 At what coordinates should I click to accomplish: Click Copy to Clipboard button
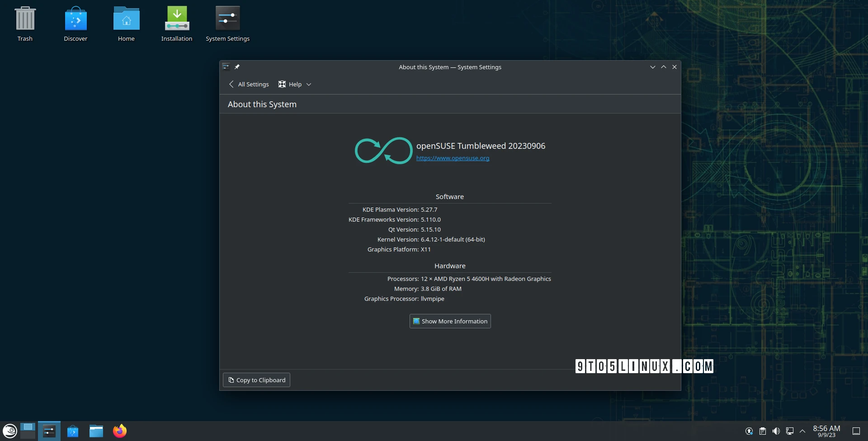(x=256, y=380)
